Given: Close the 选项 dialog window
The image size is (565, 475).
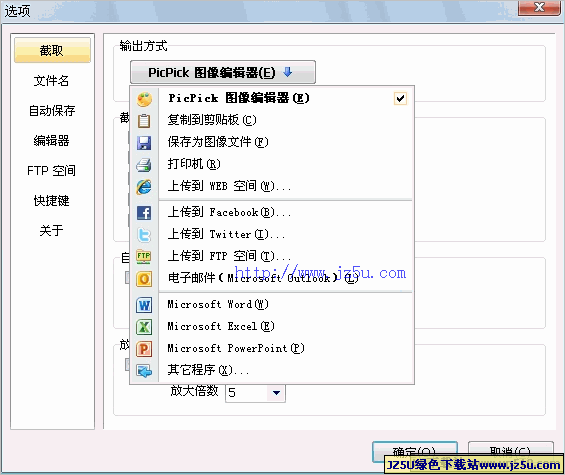Looking at the screenshot, I should 539,8.
